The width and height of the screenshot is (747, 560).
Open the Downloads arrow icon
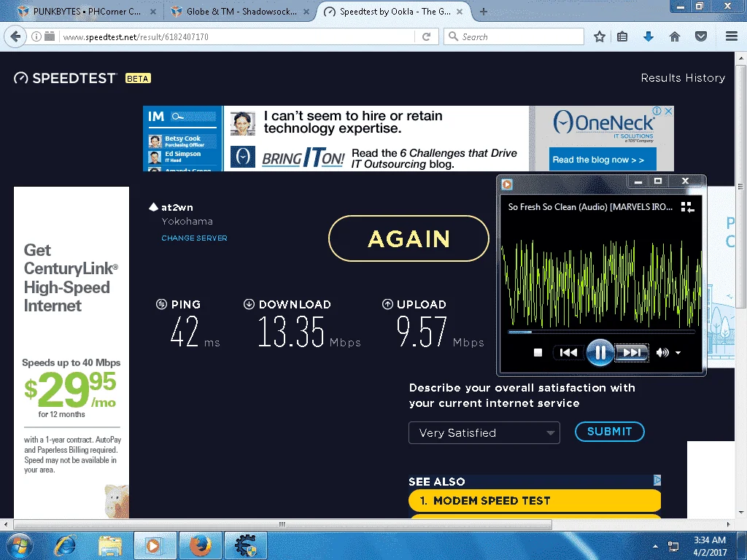tap(649, 36)
